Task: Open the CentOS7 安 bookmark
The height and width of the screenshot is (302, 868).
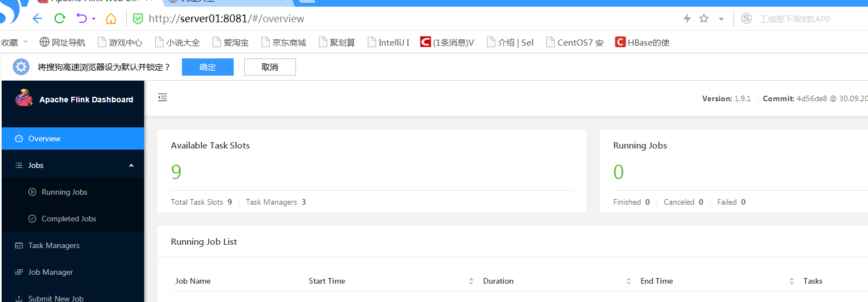Action: pos(575,42)
